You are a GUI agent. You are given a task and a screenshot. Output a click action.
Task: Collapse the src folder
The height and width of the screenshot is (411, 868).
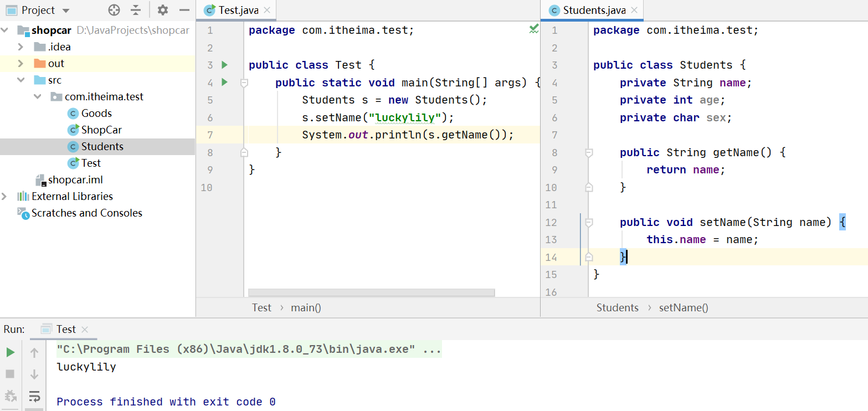20,80
